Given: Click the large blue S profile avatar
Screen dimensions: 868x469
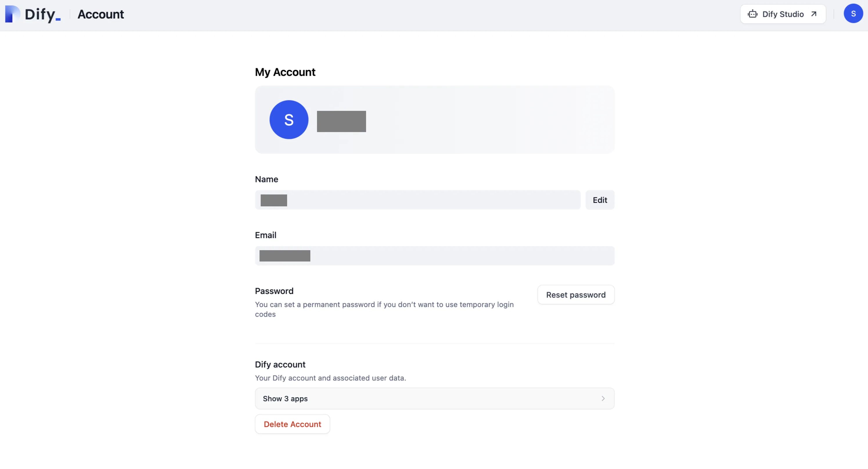Looking at the screenshot, I should tap(289, 120).
